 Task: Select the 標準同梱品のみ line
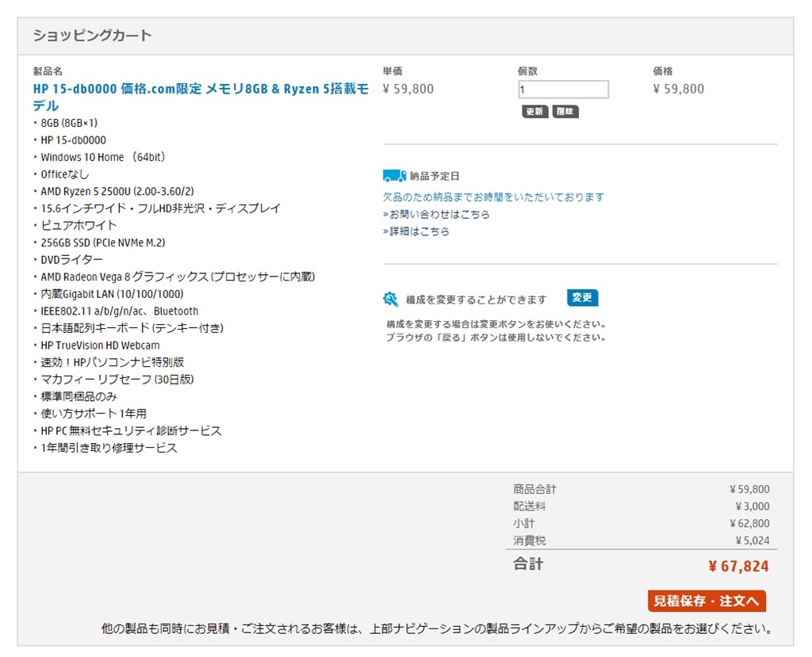79,396
